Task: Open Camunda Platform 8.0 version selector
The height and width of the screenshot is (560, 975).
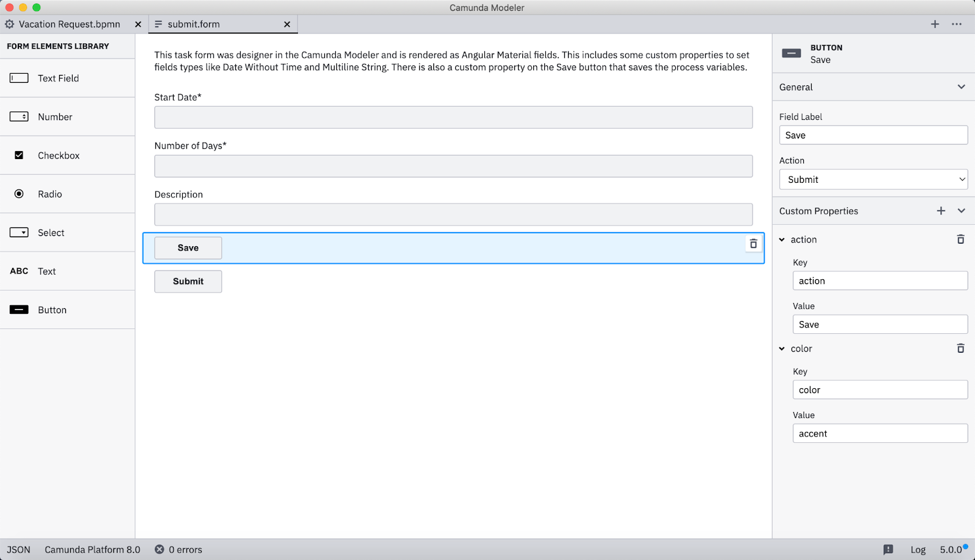Action: (93, 550)
